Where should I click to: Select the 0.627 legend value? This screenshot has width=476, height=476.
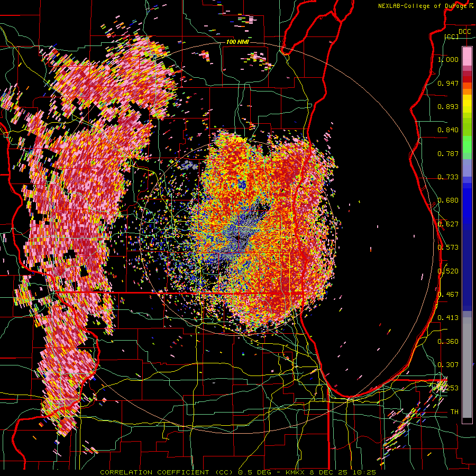pos(448,224)
